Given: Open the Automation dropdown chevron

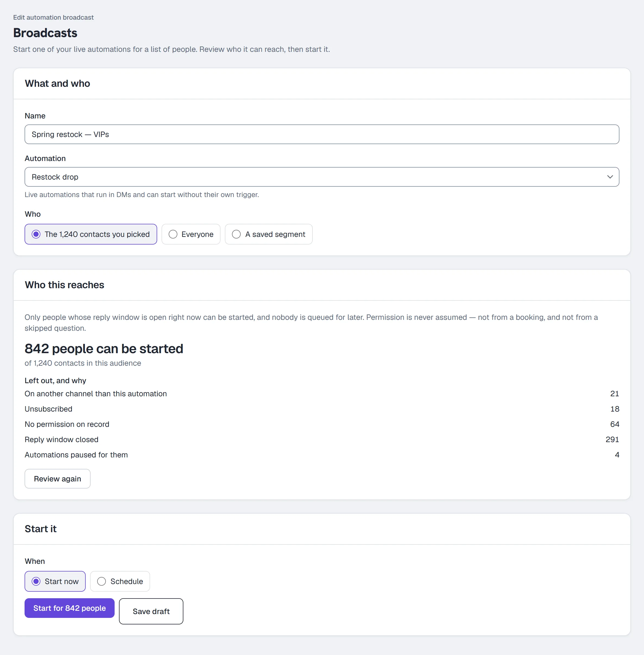Looking at the screenshot, I should (x=610, y=177).
